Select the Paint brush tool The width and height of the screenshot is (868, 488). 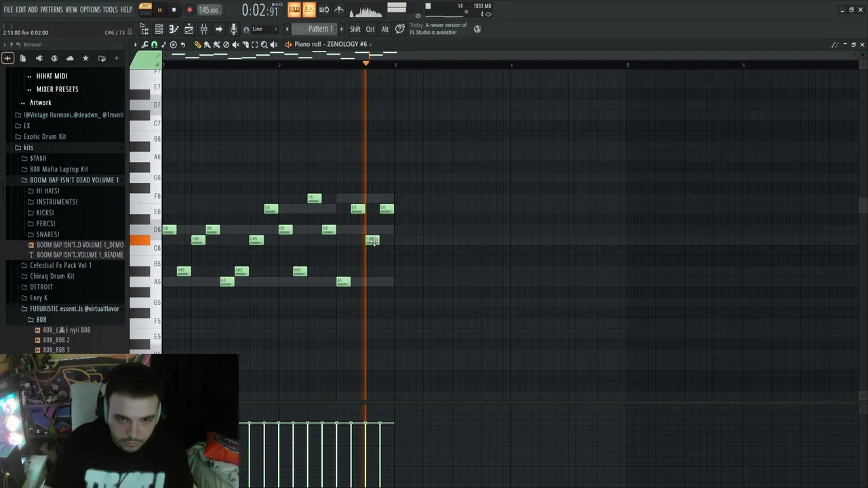207,45
